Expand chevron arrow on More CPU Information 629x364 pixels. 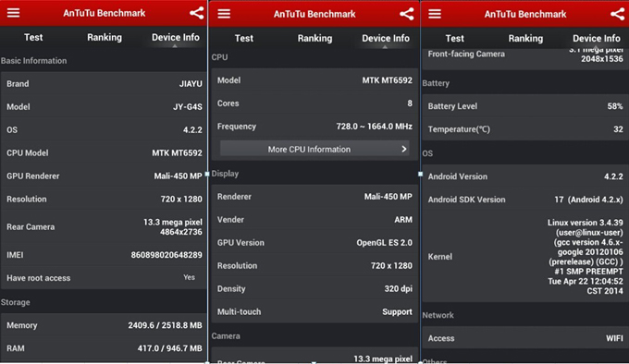click(404, 149)
